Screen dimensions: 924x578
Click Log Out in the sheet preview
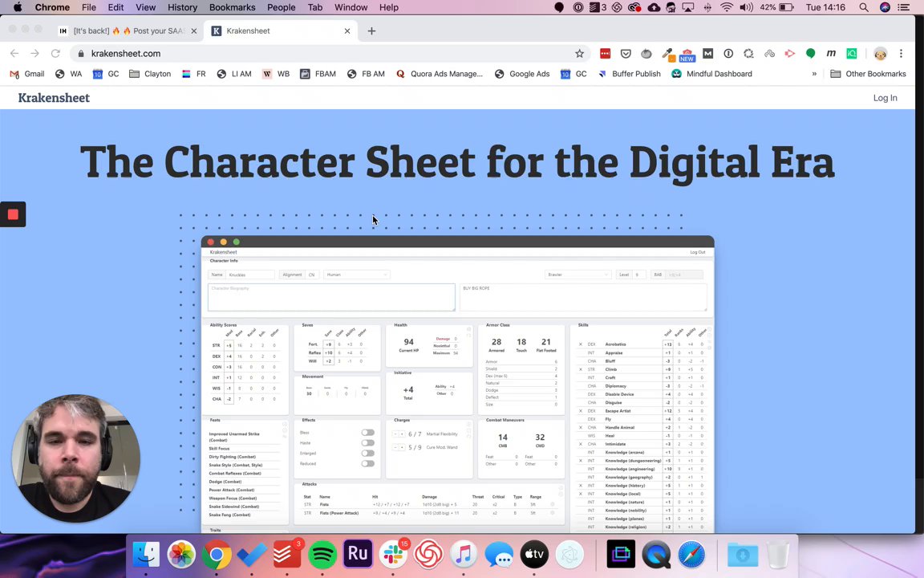(697, 252)
